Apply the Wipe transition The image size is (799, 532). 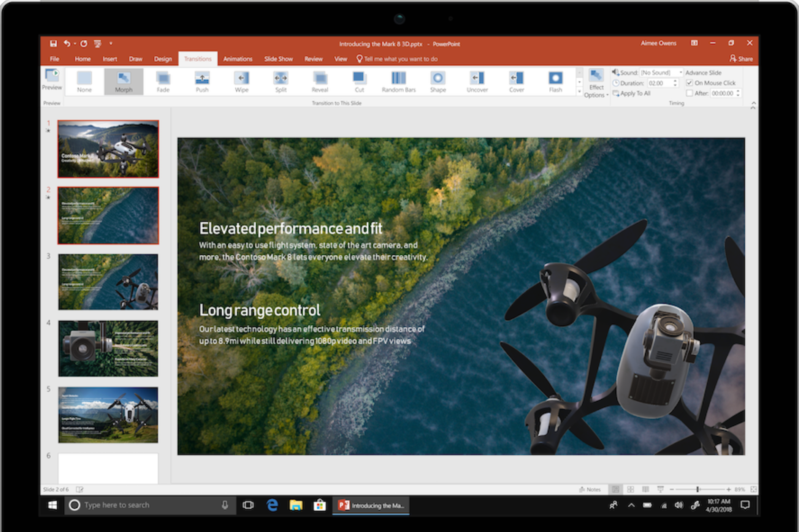tap(241, 82)
